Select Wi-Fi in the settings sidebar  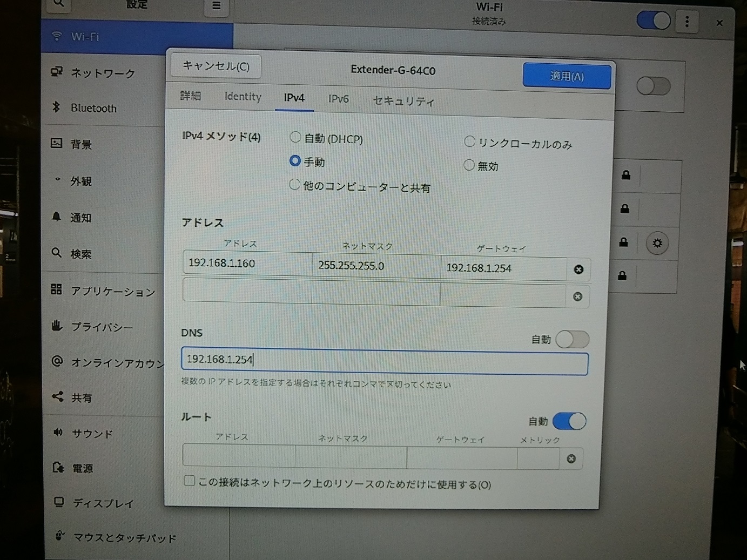coord(137,37)
